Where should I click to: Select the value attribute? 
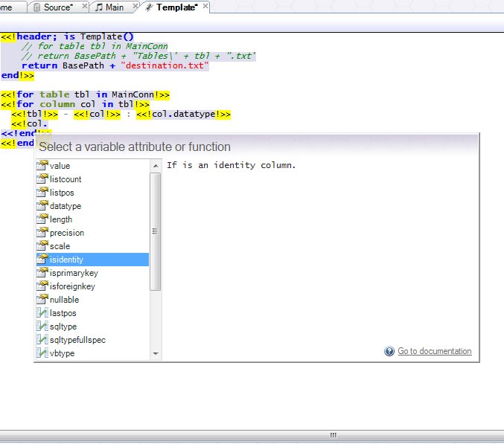pyautogui.click(x=92, y=166)
